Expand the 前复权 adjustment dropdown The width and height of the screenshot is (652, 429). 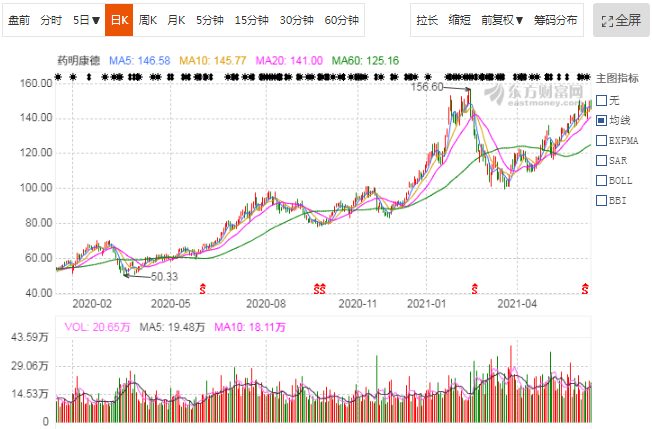502,20
